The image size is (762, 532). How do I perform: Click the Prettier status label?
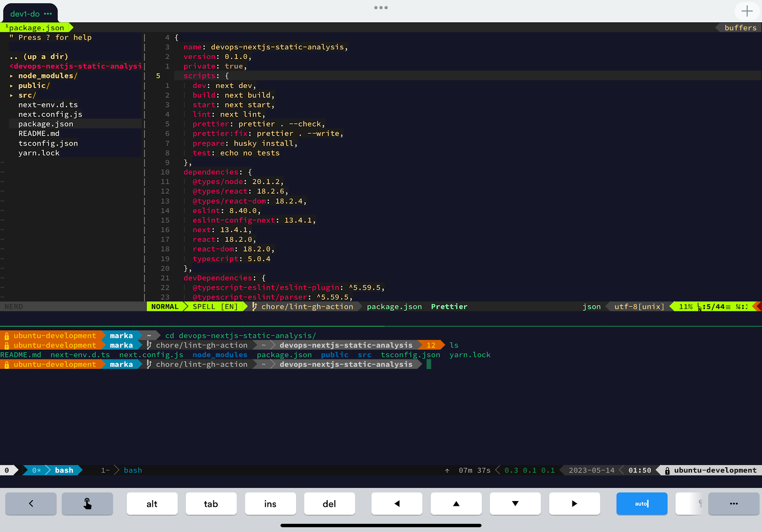coord(449,306)
